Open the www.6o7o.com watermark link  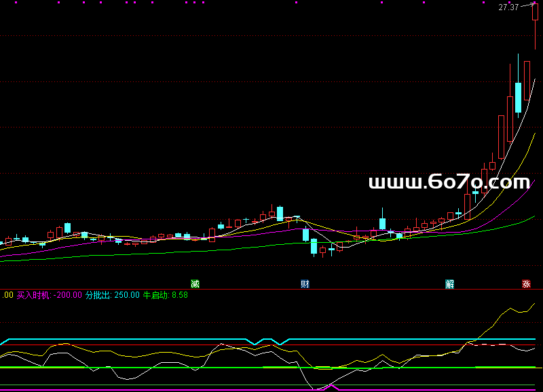coord(449,182)
